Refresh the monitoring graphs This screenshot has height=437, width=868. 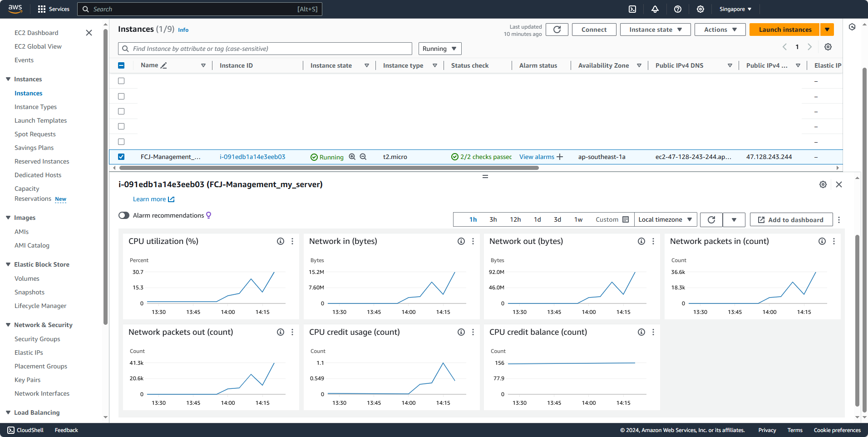(x=711, y=220)
